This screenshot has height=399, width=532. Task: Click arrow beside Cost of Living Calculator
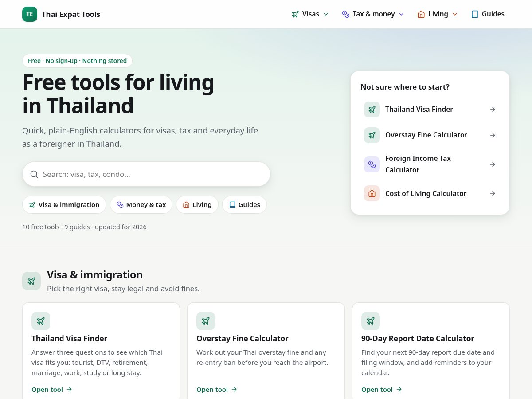493,193
